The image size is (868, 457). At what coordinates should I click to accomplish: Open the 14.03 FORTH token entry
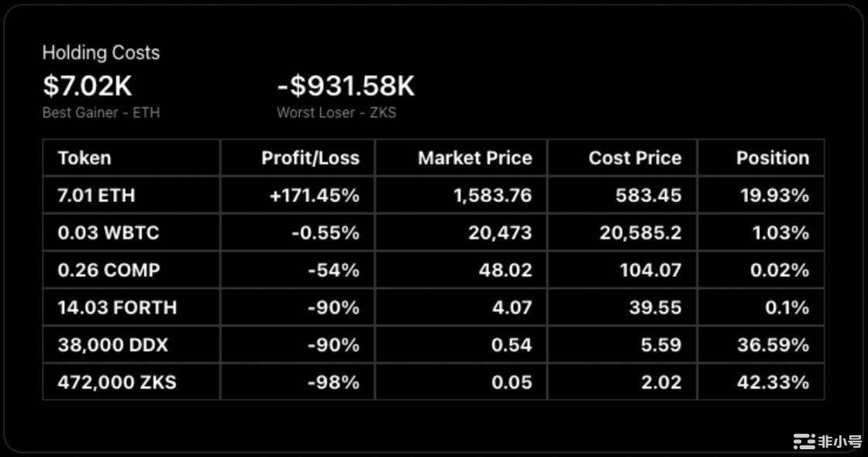click(117, 308)
